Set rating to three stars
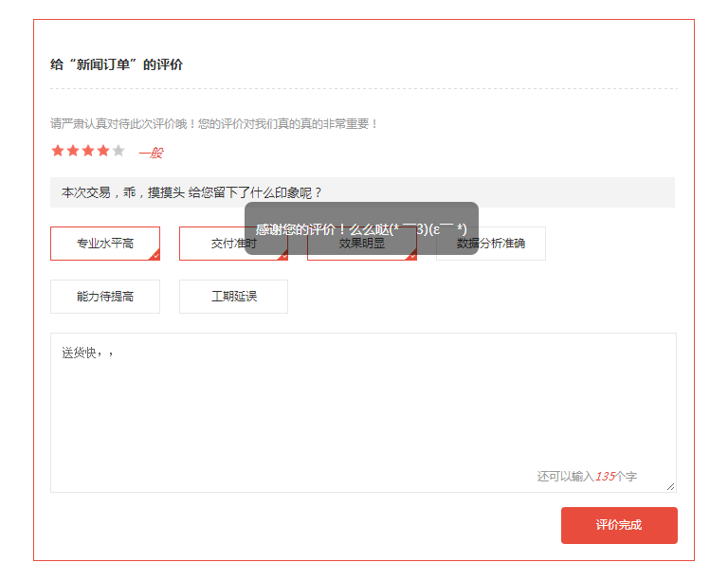This screenshot has height=580, width=728. [x=88, y=151]
